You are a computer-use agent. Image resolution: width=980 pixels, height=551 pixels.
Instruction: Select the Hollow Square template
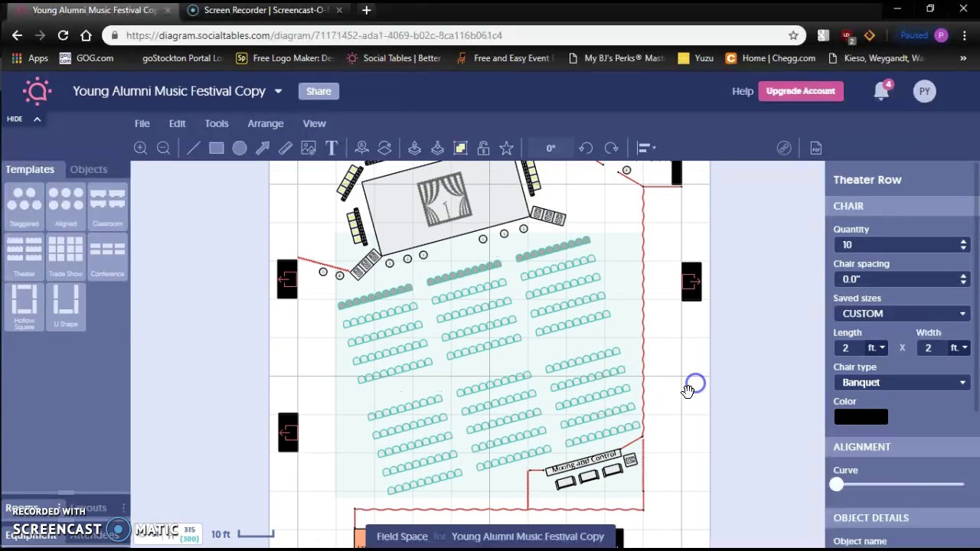(24, 307)
